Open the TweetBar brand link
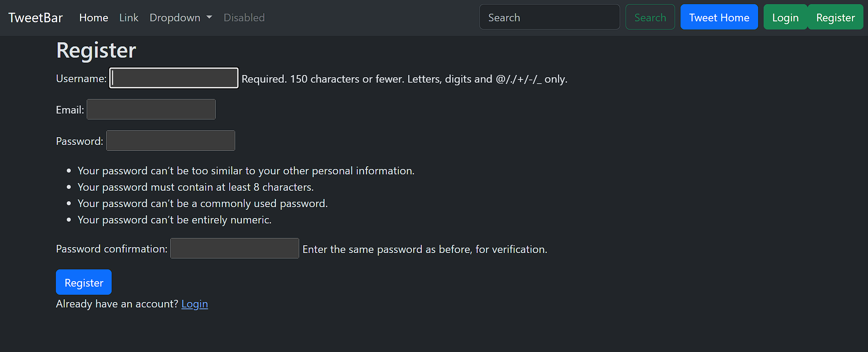The height and width of the screenshot is (352, 868). click(x=35, y=18)
